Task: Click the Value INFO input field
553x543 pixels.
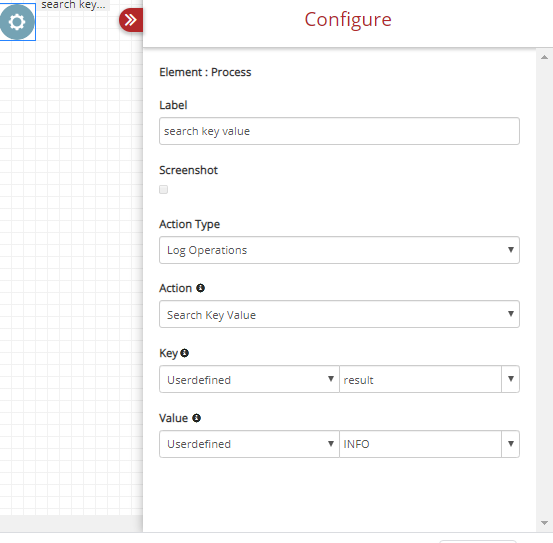Action: (420, 444)
